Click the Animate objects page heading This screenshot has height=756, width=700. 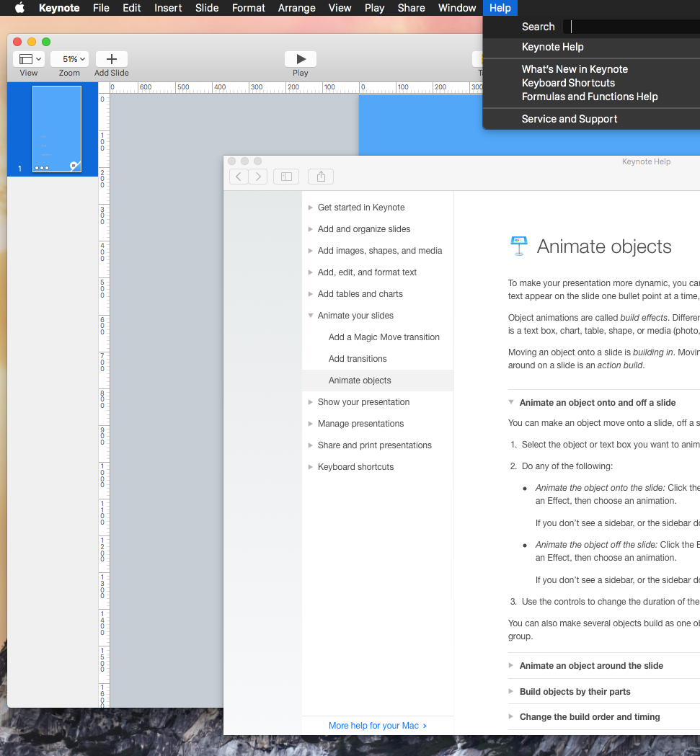[x=604, y=246]
